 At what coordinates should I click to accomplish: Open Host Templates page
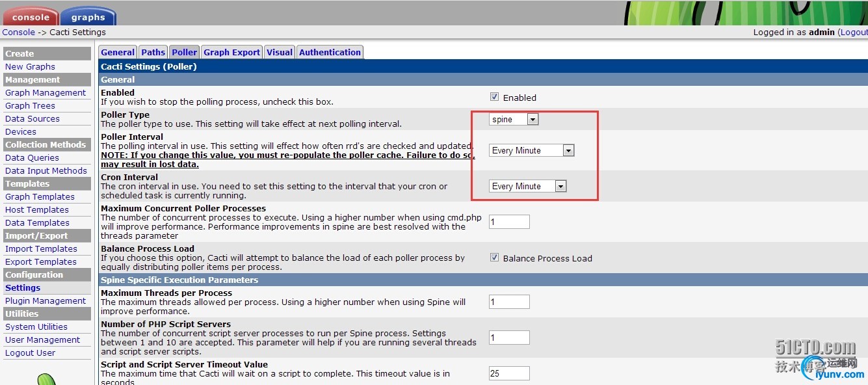tap(37, 209)
